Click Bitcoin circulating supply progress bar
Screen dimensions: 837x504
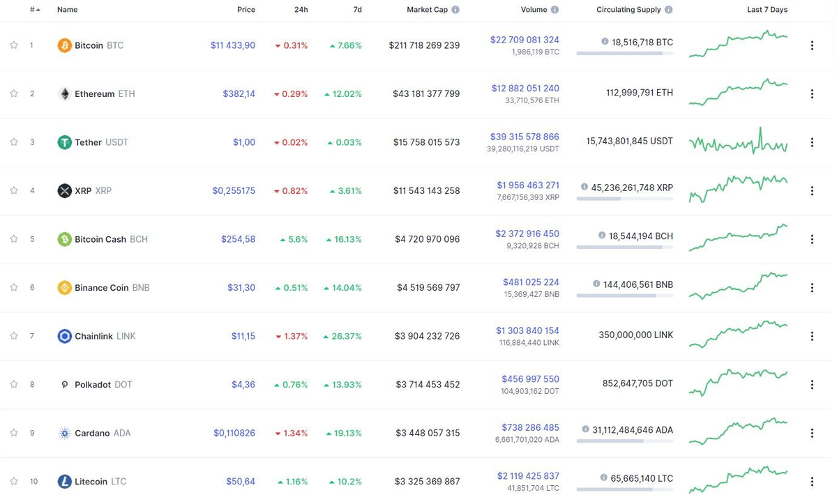tap(625, 54)
